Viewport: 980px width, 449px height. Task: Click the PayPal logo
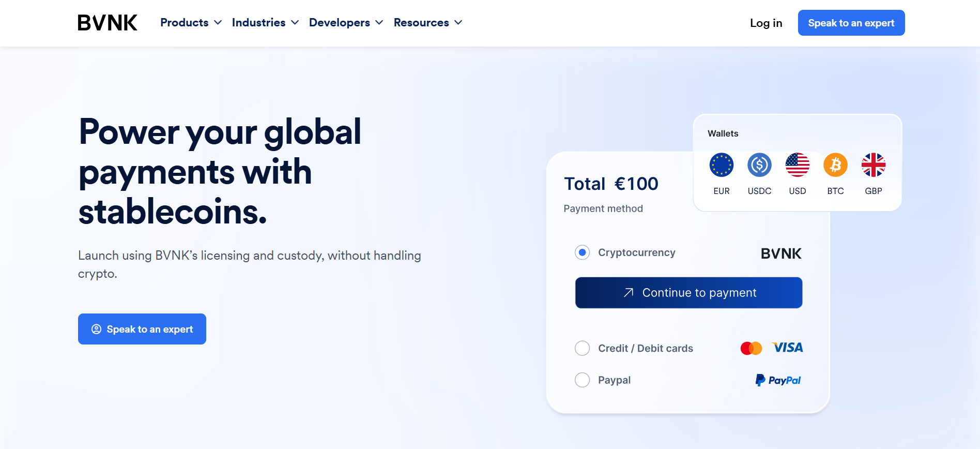(x=777, y=380)
